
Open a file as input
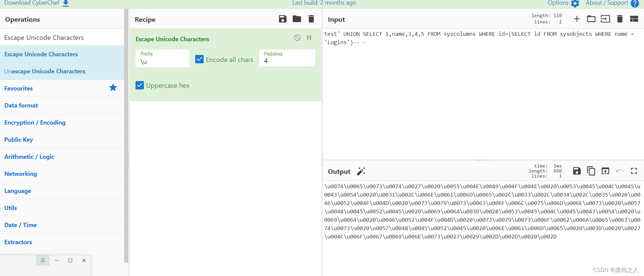pyautogui.click(x=605, y=19)
